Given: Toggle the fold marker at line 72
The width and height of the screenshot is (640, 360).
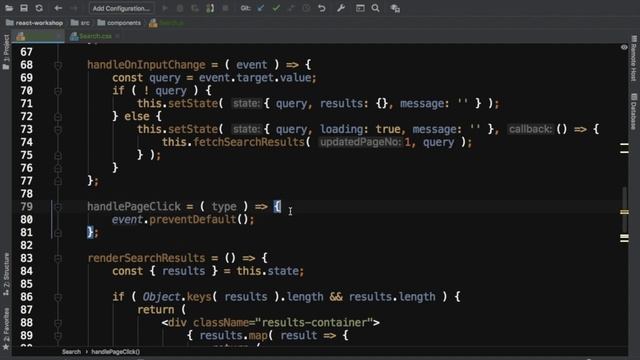Looking at the screenshot, I should click(x=58, y=116).
